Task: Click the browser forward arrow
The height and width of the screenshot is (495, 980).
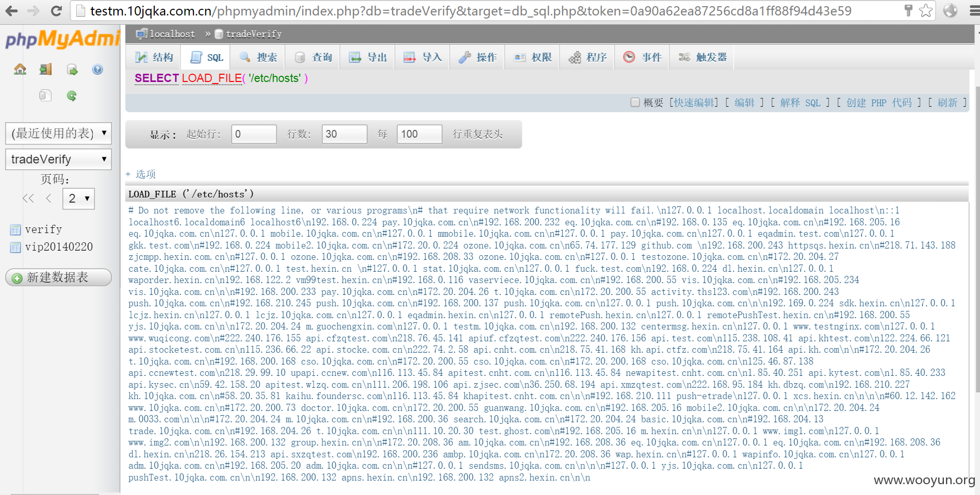Action: (x=34, y=11)
